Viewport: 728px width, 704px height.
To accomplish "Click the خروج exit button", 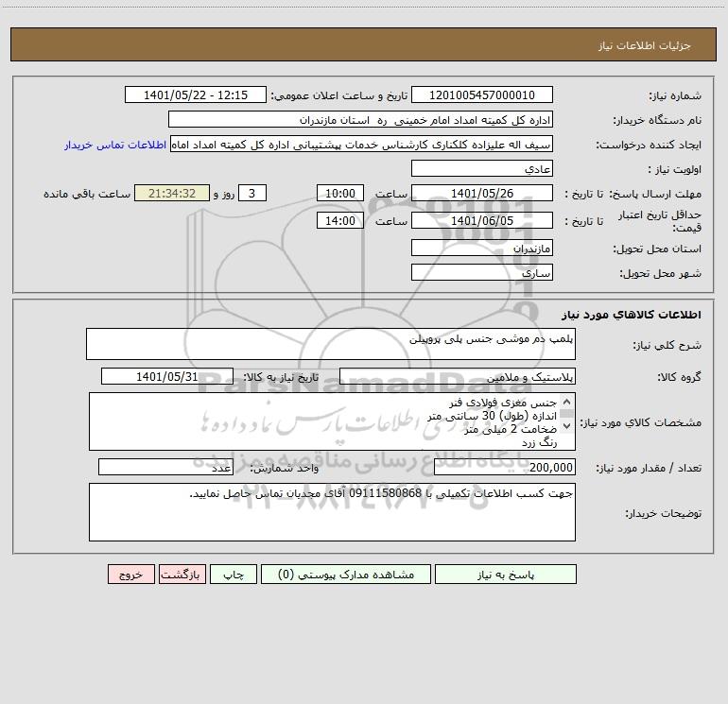I will pos(130,575).
